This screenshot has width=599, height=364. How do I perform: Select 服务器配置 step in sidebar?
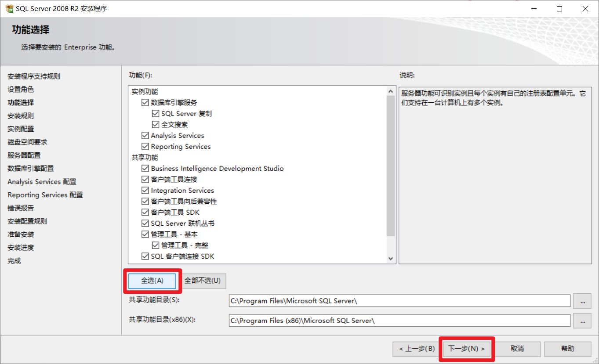pyautogui.click(x=24, y=155)
